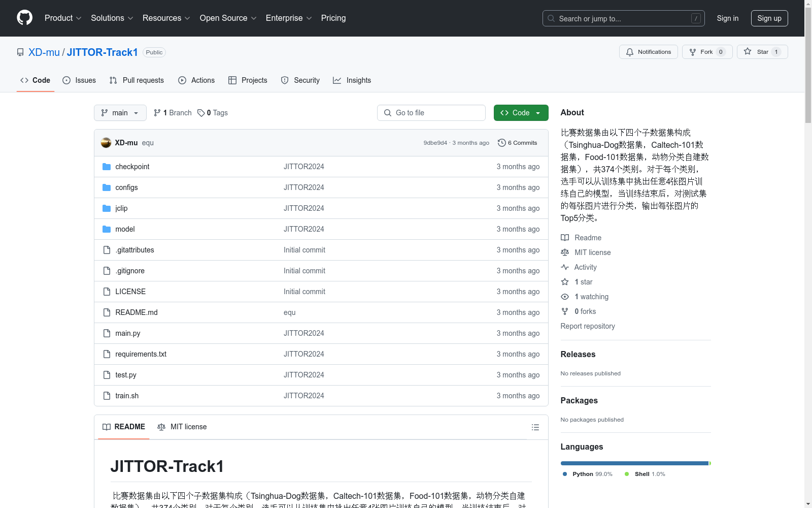Focus the Search or jump to field
The height and width of the screenshot is (508, 812).
[624, 18]
